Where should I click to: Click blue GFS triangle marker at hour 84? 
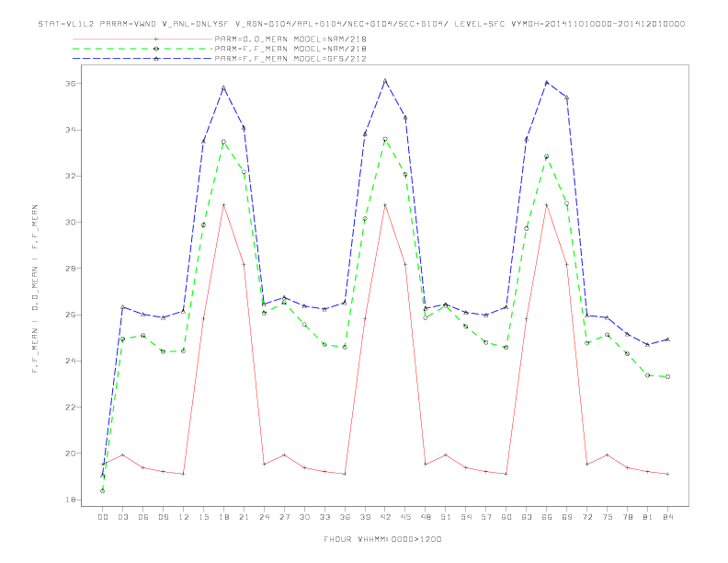coord(667,339)
